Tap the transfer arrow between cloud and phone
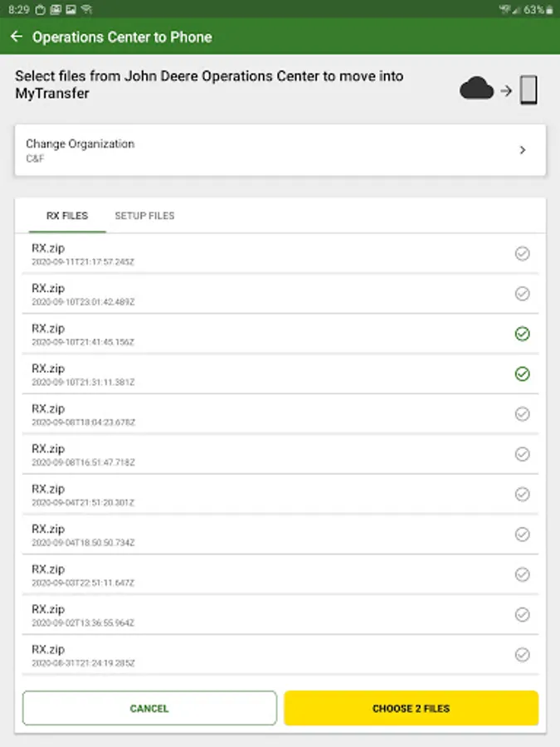The height and width of the screenshot is (747, 560). tap(505, 90)
